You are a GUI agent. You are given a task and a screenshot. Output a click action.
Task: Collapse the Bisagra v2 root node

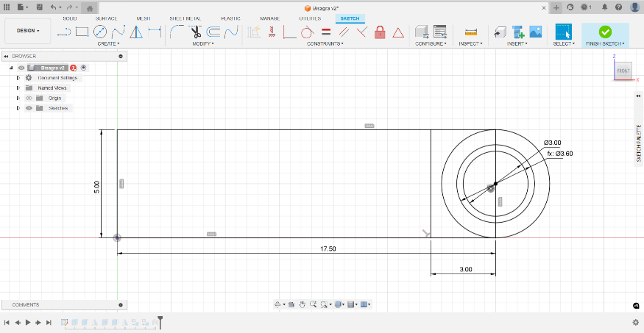[x=11, y=68]
